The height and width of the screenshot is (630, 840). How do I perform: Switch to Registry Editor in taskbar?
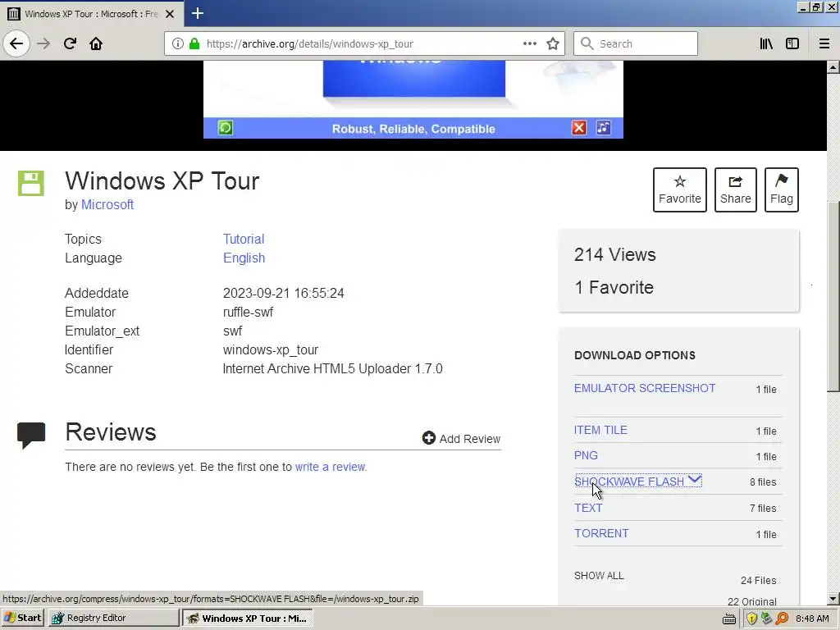113,618
